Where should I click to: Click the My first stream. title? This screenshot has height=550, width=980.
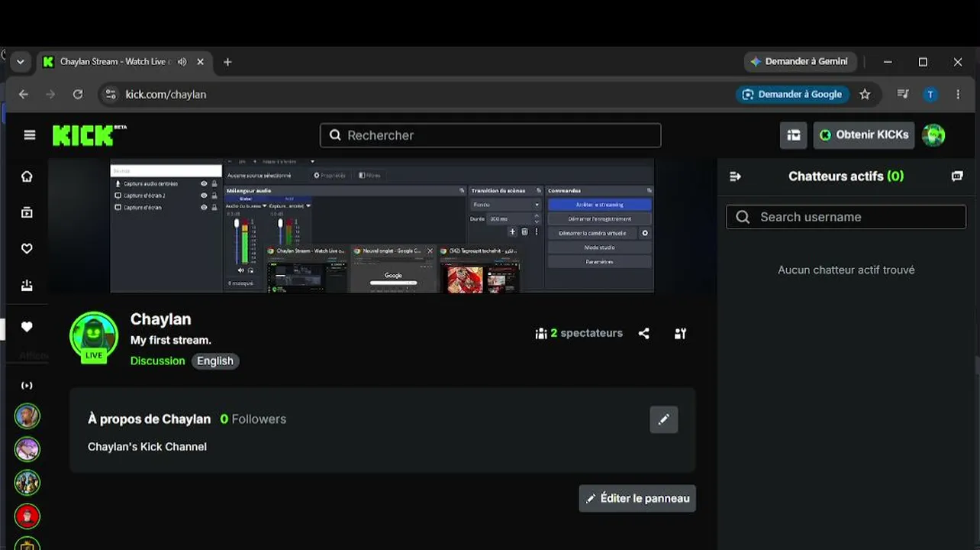pos(171,341)
